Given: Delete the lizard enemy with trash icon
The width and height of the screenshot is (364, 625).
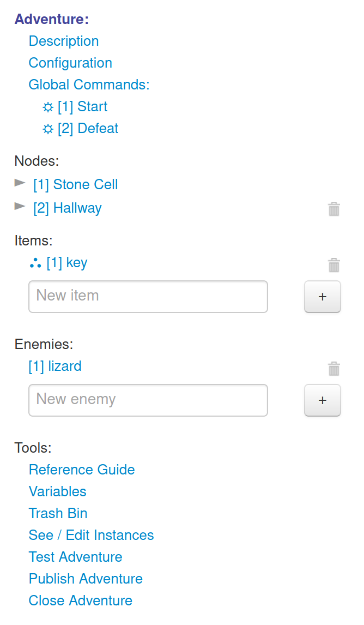Looking at the screenshot, I should coord(333,368).
